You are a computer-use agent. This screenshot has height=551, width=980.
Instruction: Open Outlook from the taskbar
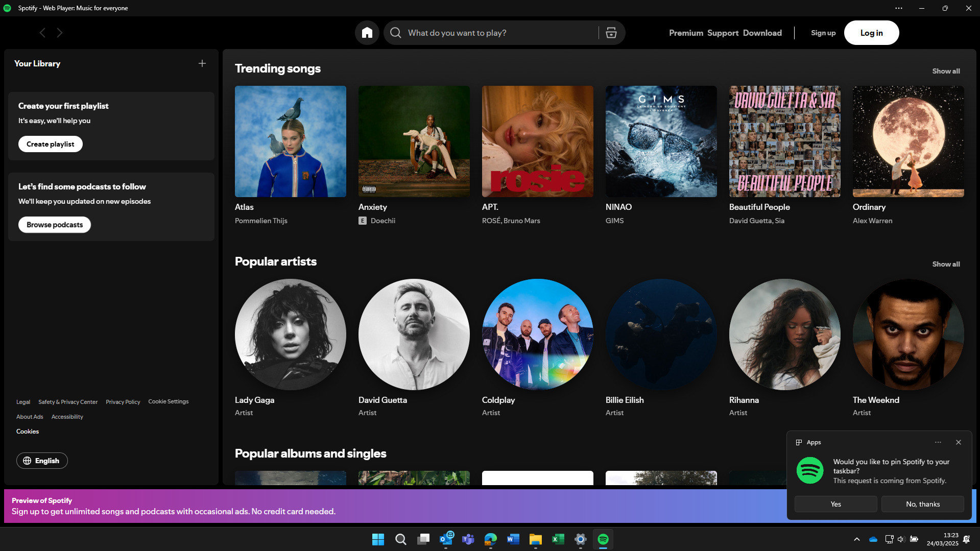point(446,539)
